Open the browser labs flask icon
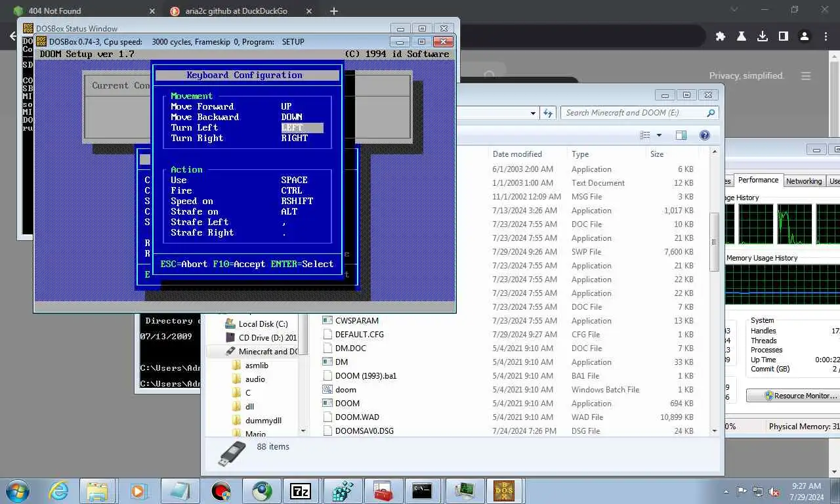 point(741,36)
